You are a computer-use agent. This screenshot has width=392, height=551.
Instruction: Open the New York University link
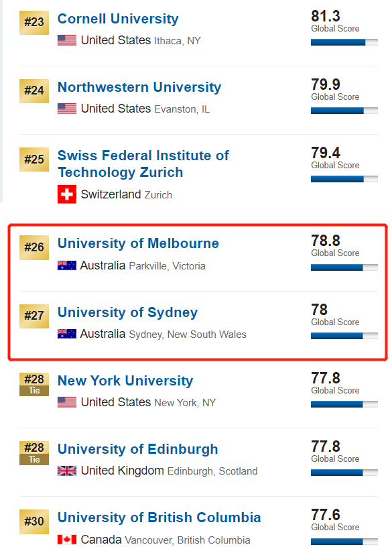(x=125, y=381)
